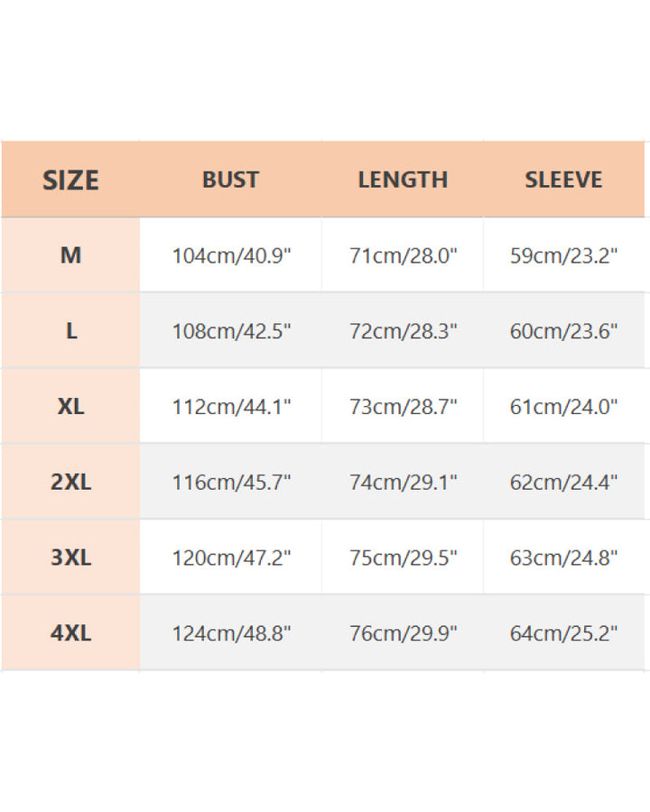650x812 pixels.
Task: Click sleeve value 64cm/25.2"
Action: (x=563, y=633)
